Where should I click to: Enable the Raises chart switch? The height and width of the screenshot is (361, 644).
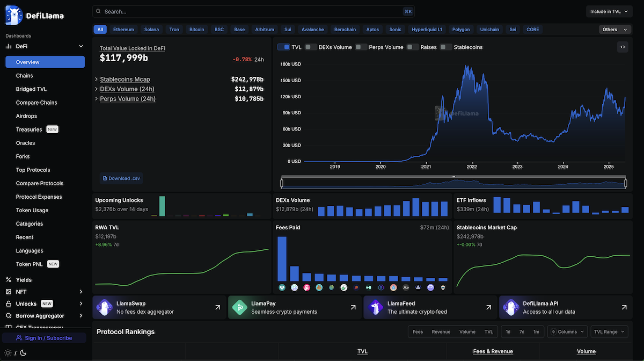413,47
